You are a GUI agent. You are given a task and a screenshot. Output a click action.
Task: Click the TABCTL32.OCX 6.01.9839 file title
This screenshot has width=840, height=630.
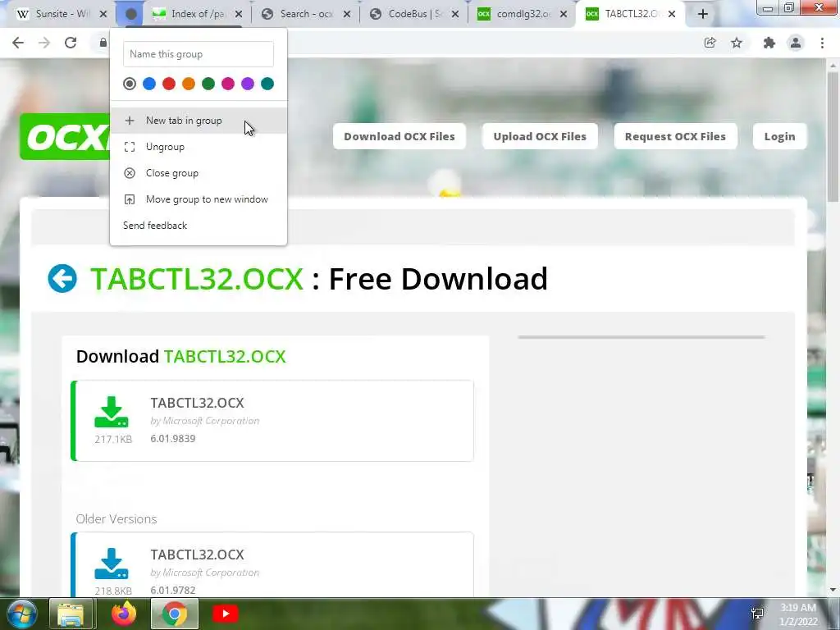[x=197, y=403]
